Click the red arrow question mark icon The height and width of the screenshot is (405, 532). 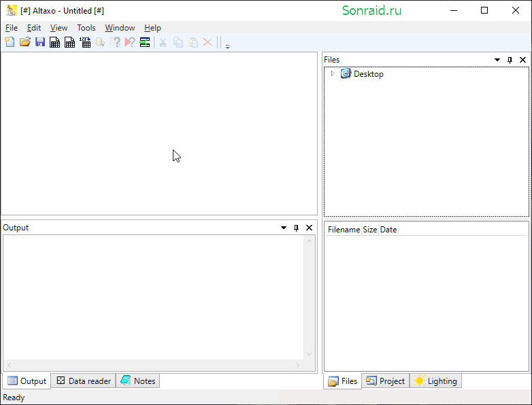[130, 42]
